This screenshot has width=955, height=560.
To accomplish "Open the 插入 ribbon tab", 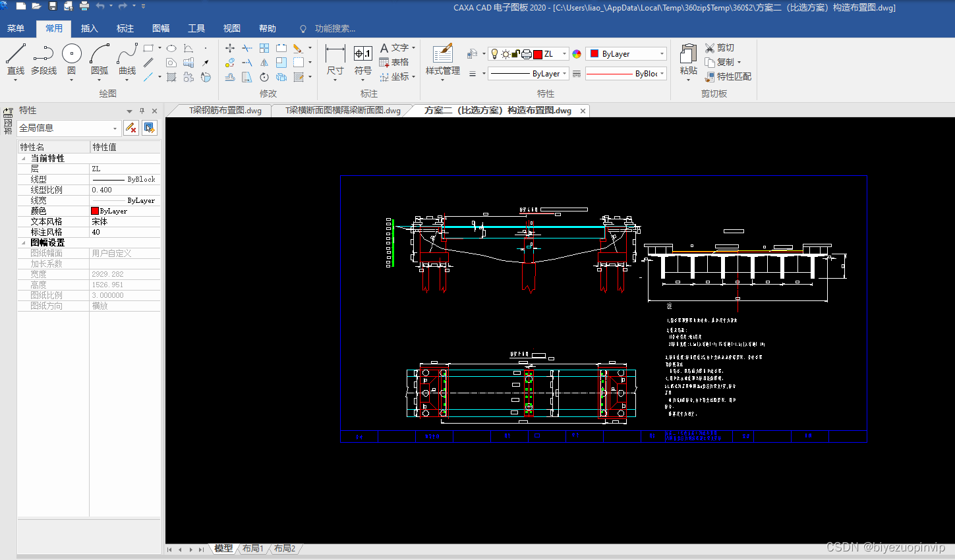I will click(x=89, y=28).
